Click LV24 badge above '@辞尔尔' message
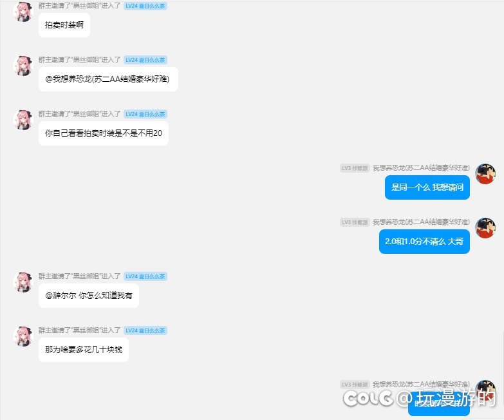 [145, 276]
